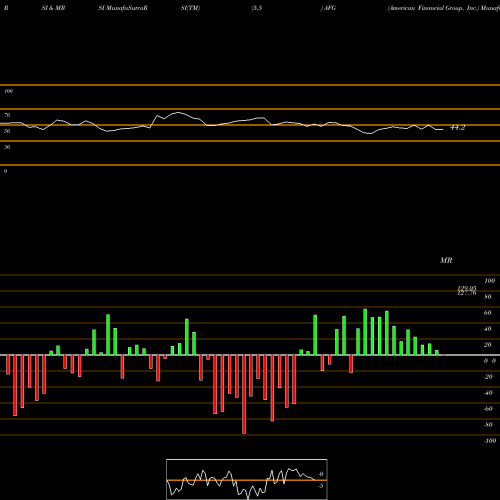Click the 'SI(TM)' header label

click(x=190, y=8)
